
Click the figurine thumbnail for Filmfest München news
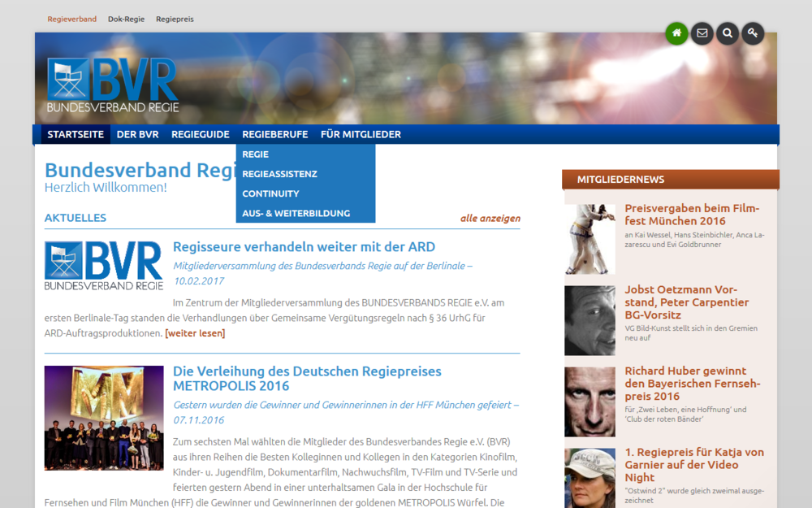(x=590, y=239)
